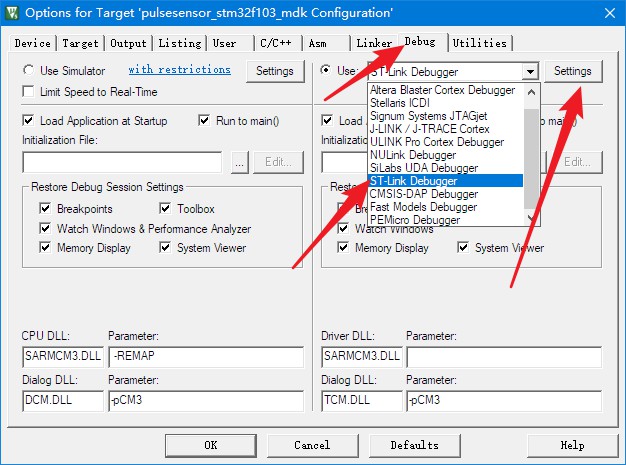Click the left browse '...' button
The width and height of the screenshot is (626, 465).
[x=240, y=162]
